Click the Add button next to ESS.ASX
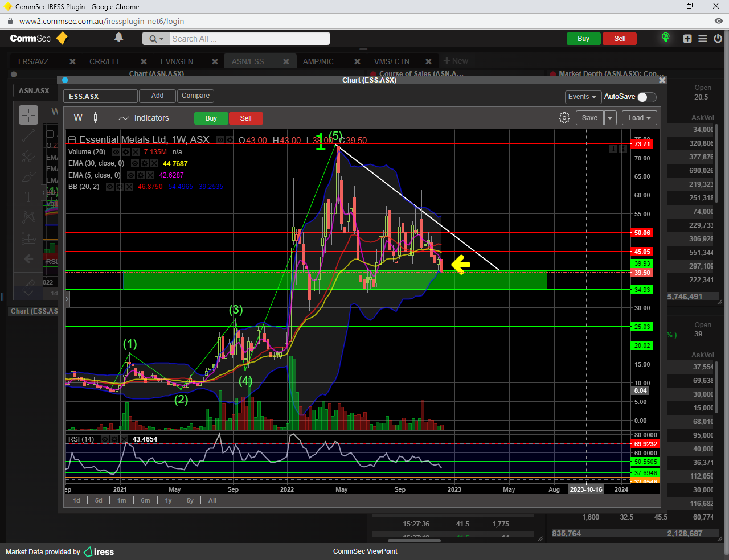 click(x=158, y=96)
